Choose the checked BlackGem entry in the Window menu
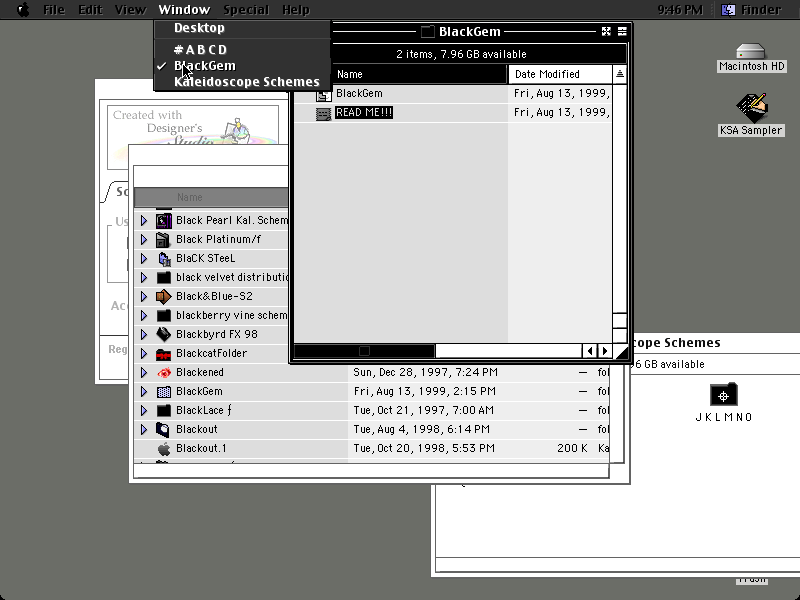Image resolution: width=800 pixels, height=600 pixels. pos(242,66)
